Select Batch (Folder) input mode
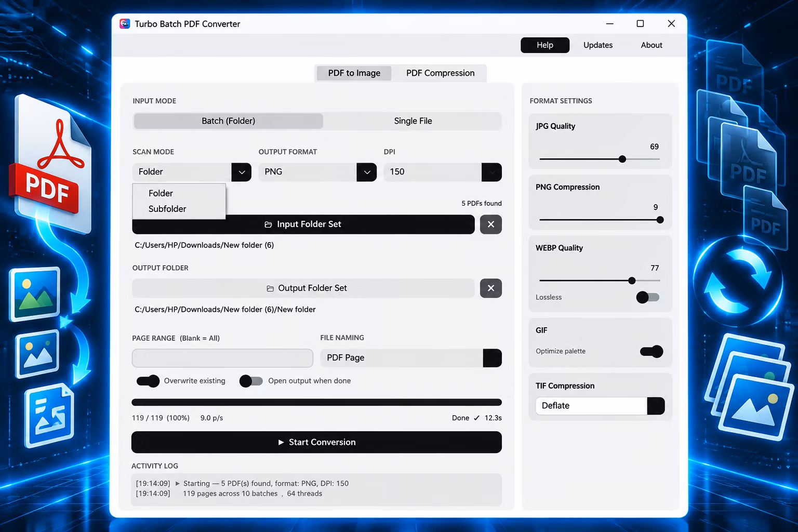Image resolution: width=798 pixels, height=532 pixels. coord(229,121)
